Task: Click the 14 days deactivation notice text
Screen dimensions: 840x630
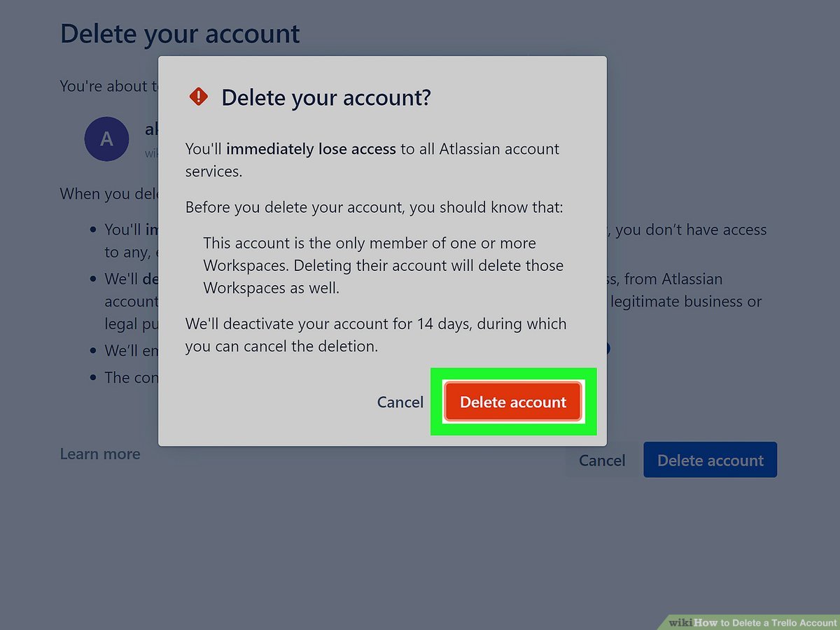Action: pos(376,335)
